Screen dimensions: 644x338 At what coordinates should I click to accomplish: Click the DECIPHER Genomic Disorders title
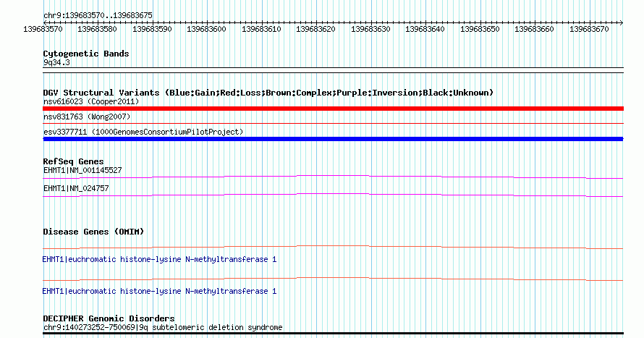pos(109,318)
